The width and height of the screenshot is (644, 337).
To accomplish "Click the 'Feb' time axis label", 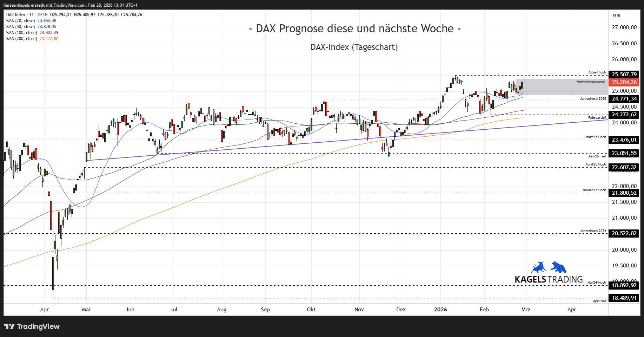I will pos(484,310).
